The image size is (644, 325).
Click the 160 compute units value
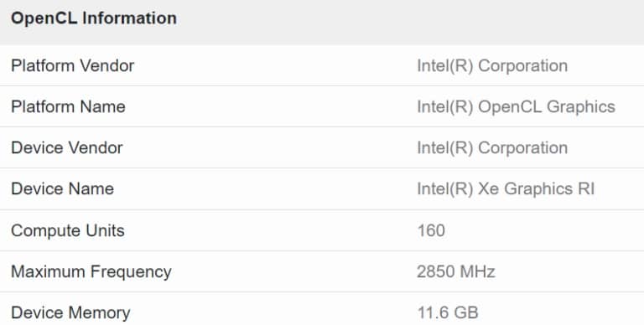tap(431, 230)
